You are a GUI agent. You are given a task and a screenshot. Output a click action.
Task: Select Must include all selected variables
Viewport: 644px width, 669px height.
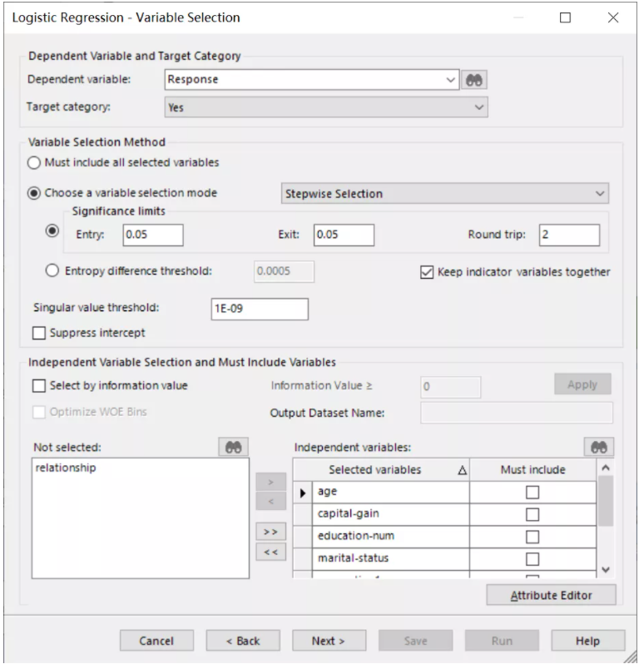click(x=34, y=164)
